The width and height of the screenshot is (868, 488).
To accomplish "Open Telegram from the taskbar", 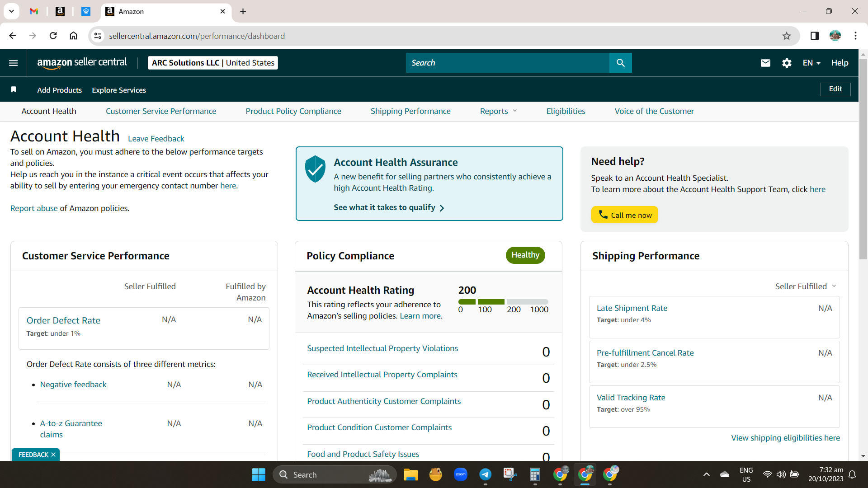I will (485, 474).
